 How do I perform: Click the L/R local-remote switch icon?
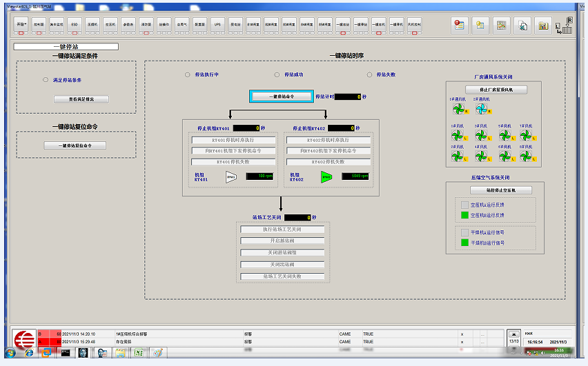[564, 26]
